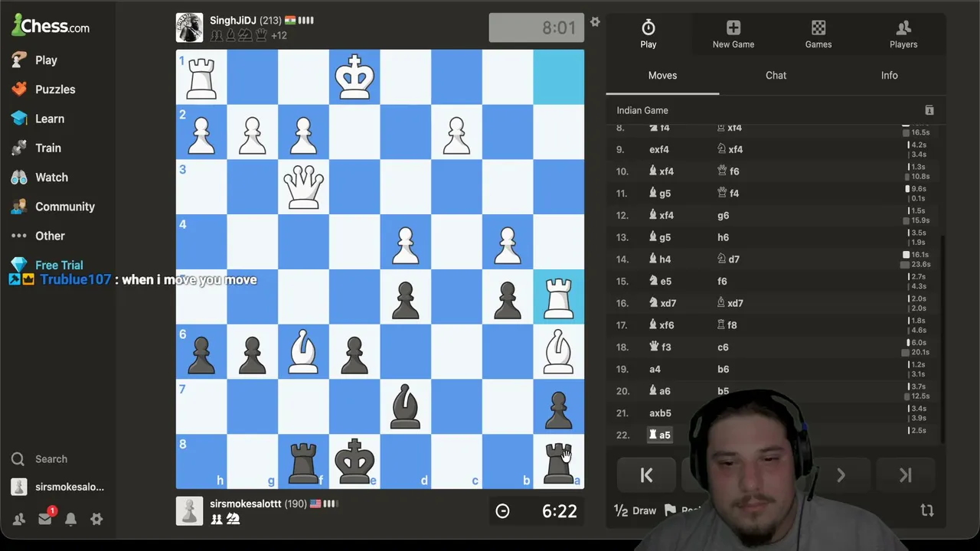Screen dimensions: 980x551
Task: Select black's move h6 in row 13
Action: 723,237
